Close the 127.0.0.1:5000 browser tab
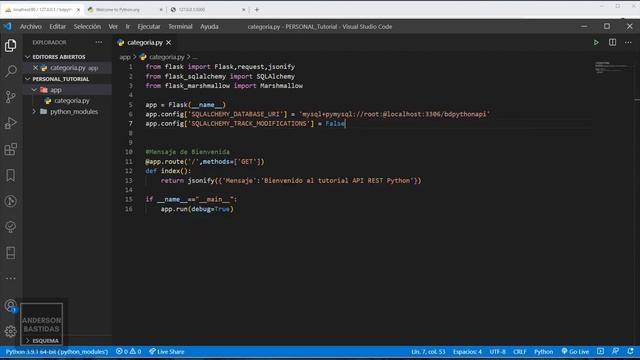This screenshot has width=640, height=360. click(x=244, y=9)
